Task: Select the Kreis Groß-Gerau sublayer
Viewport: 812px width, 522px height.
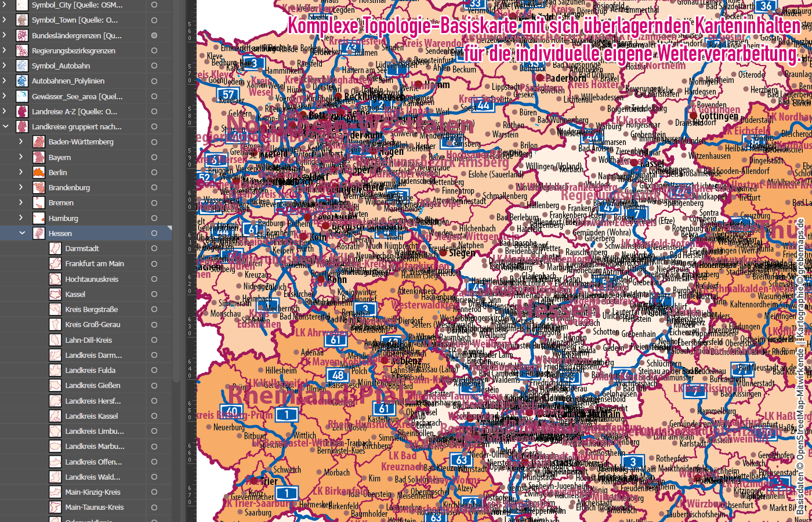Action: click(x=93, y=324)
